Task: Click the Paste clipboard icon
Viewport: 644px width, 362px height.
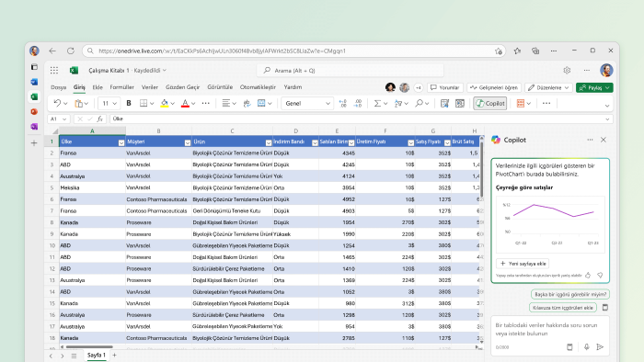Action: click(x=78, y=104)
